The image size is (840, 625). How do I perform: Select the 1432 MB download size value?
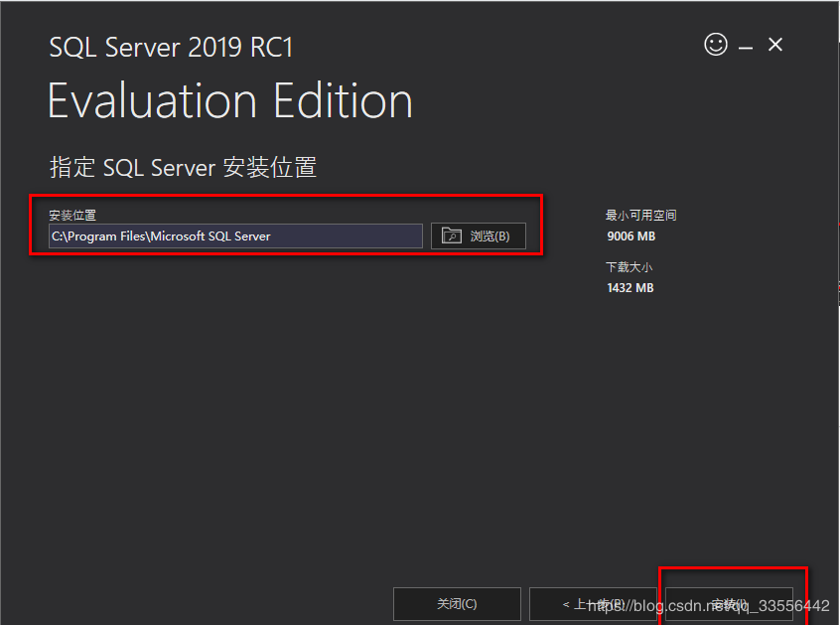630,288
